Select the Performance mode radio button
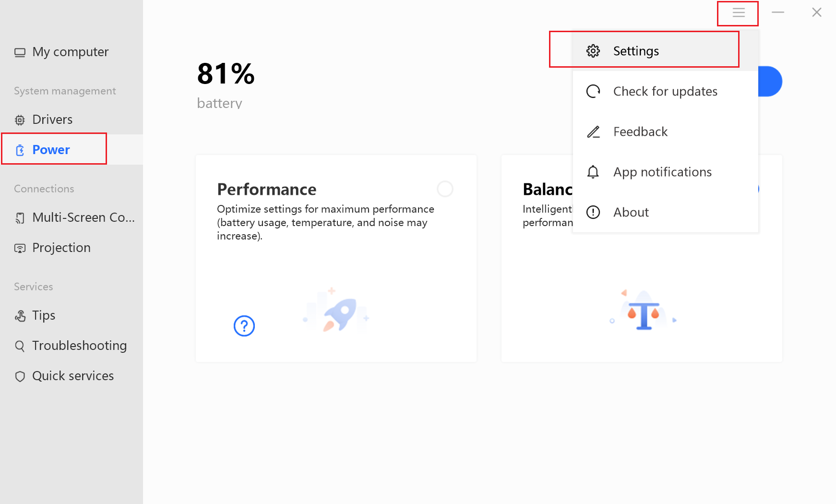836x504 pixels. 445,189
